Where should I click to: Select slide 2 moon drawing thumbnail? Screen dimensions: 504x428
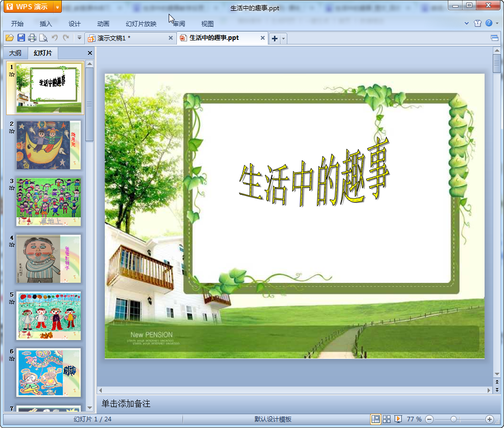click(x=49, y=145)
